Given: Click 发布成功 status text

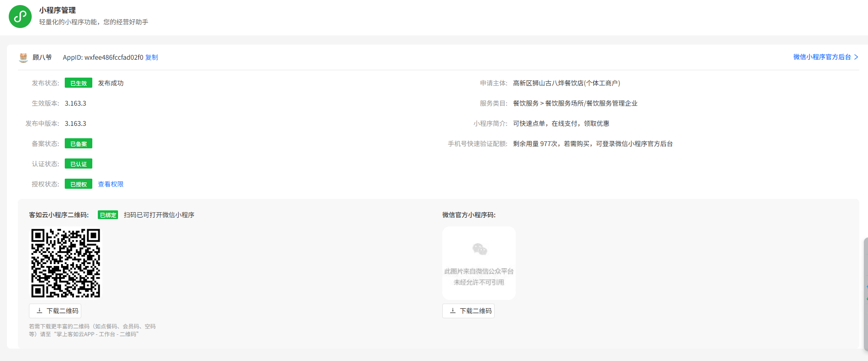Looking at the screenshot, I should click(x=111, y=83).
